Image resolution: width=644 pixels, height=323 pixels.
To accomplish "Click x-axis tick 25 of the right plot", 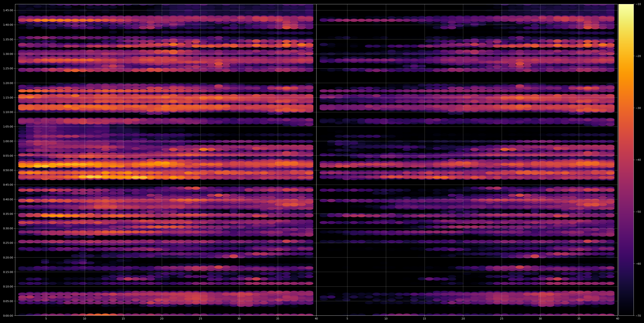I will (502, 319).
